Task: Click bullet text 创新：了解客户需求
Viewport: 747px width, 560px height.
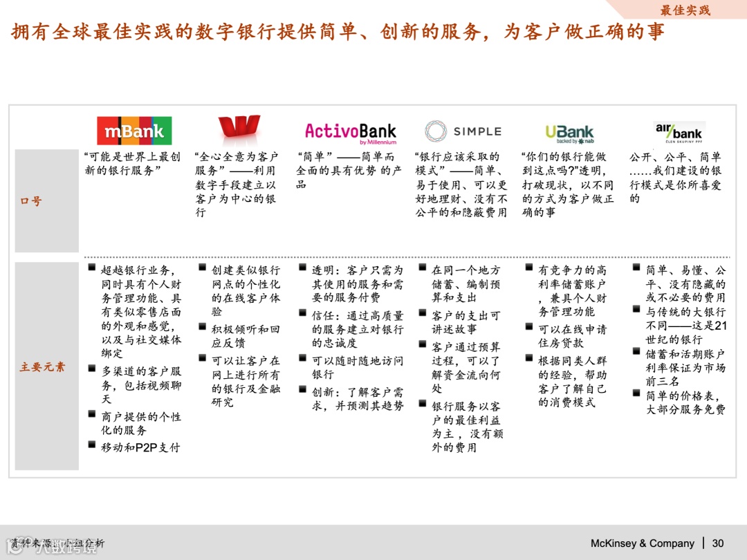Action: pyautogui.click(x=358, y=399)
